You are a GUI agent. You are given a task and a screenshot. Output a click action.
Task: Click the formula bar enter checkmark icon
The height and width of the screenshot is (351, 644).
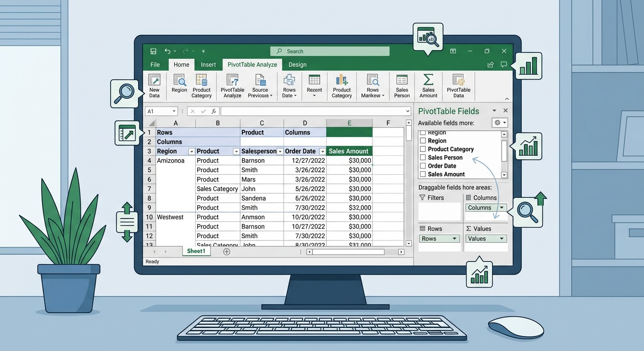coord(203,111)
